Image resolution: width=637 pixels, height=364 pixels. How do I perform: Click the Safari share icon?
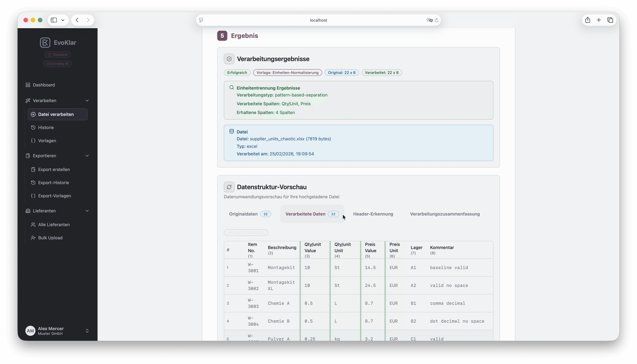point(588,20)
